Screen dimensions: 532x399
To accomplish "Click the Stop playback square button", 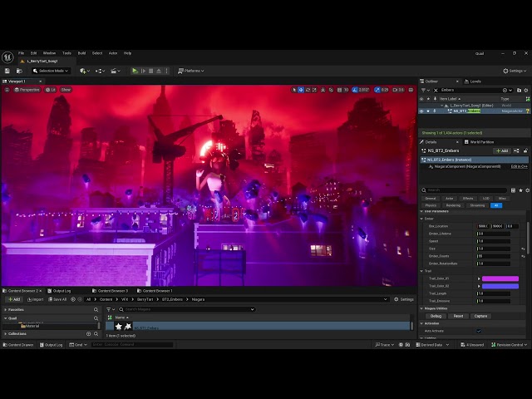I will pyautogui.click(x=151, y=71).
